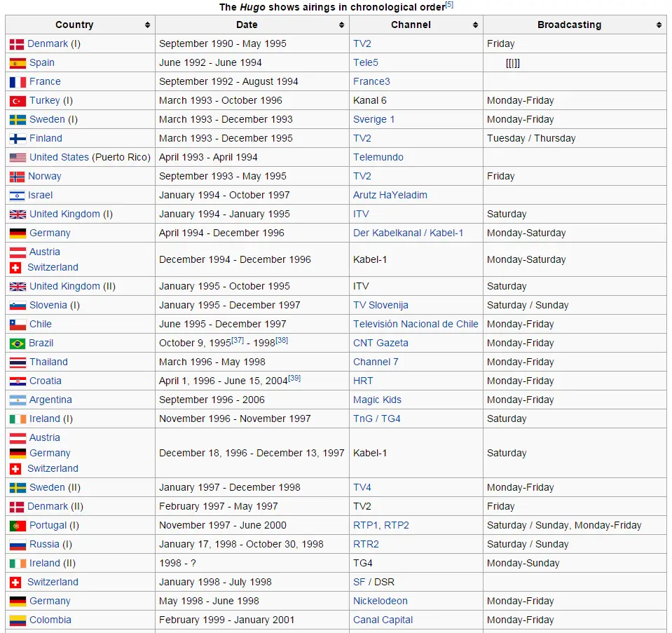Open the Israel country link
The height and width of the screenshot is (633, 672).
40,195
